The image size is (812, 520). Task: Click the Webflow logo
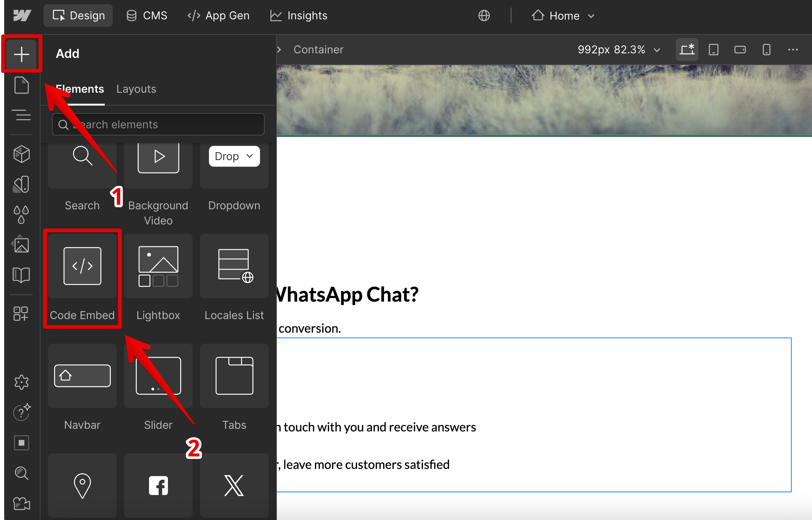click(22, 16)
